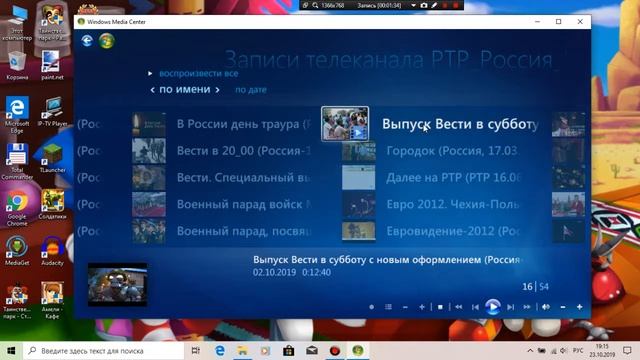Viewport: 640px width, 360px height.
Task: Click the record button in transport controls
Action: (x=371, y=307)
